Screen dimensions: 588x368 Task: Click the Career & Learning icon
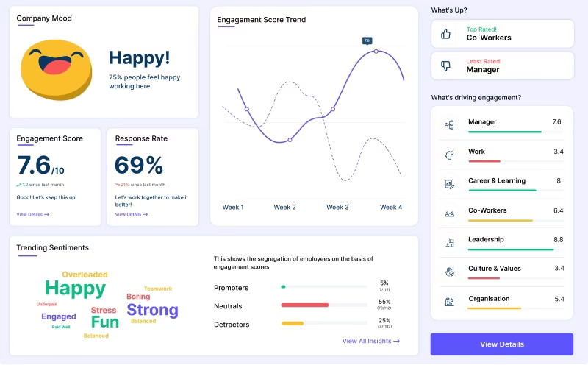(449, 184)
